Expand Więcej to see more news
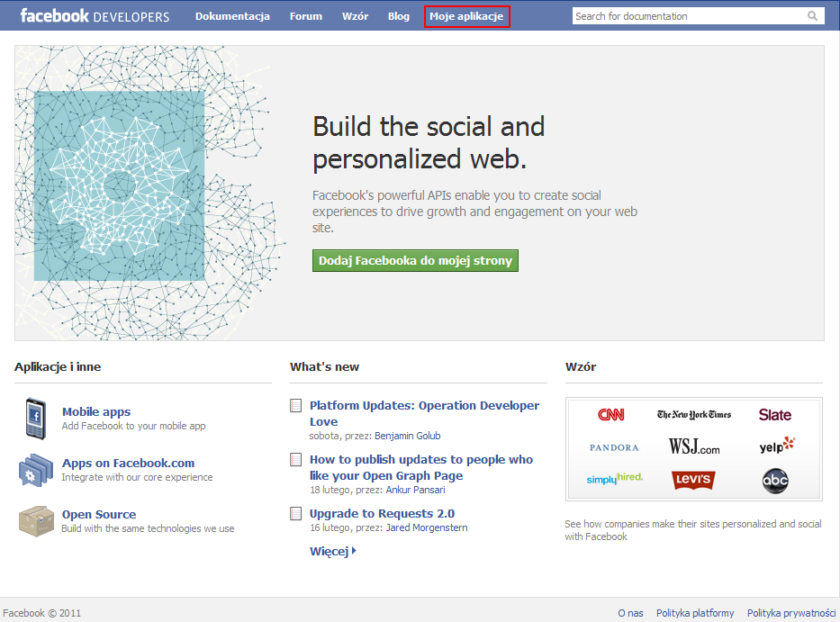 [333, 551]
